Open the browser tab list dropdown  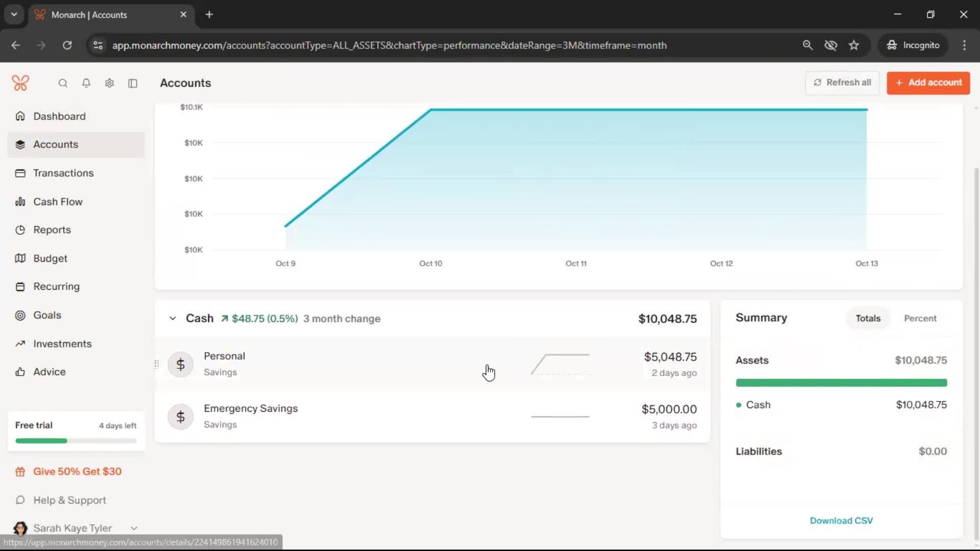(14, 14)
